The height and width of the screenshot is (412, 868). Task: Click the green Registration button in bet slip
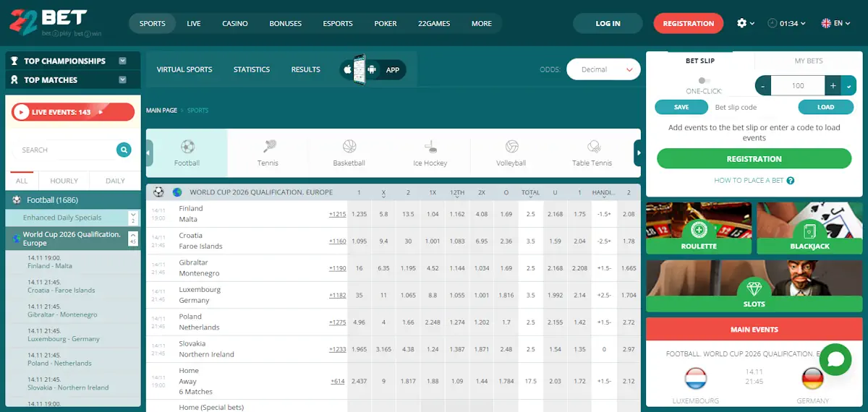[754, 158]
